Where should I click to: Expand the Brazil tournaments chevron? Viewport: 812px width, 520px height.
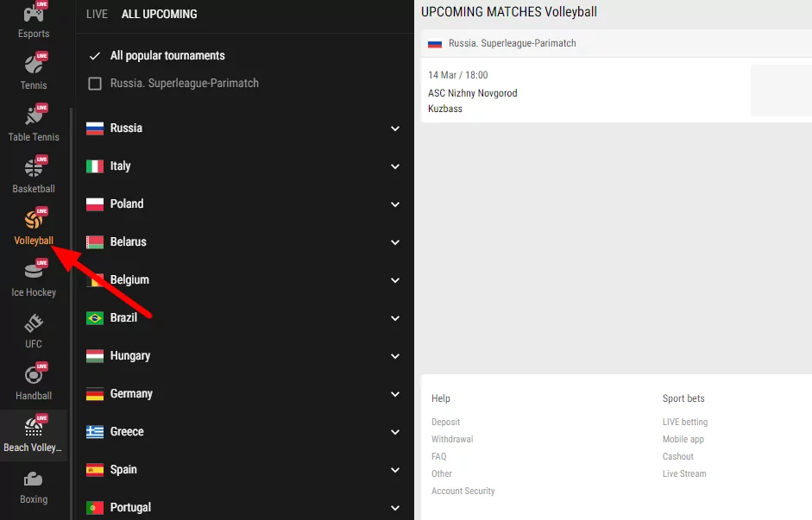point(395,318)
